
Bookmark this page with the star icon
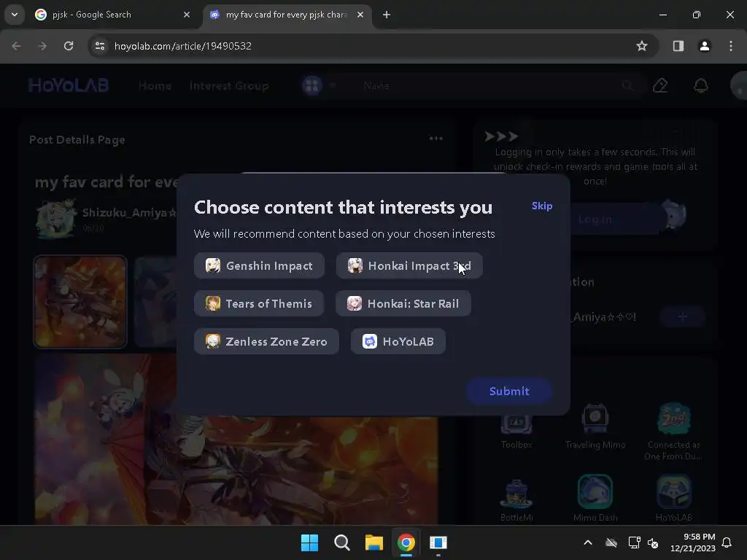click(642, 46)
